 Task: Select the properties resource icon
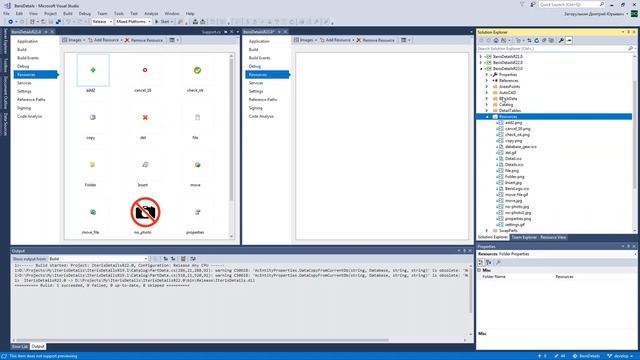click(197, 212)
